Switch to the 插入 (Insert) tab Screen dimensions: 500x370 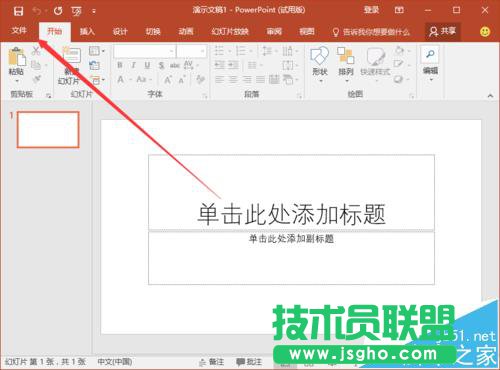pyautogui.click(x=87, y=31)
